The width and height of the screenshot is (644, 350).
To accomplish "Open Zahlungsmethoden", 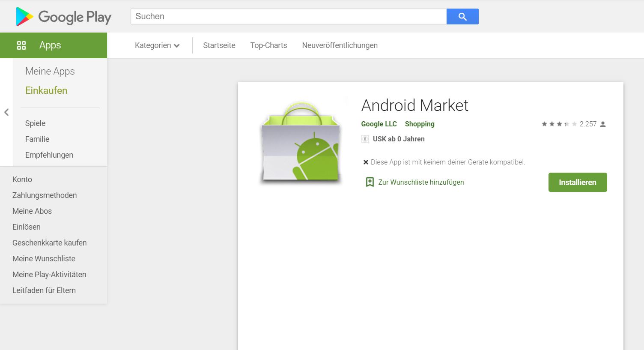I will coord(45,195).
